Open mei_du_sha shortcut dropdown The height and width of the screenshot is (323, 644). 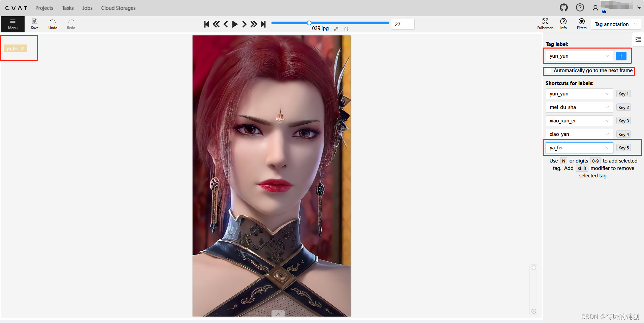(579, 107)
